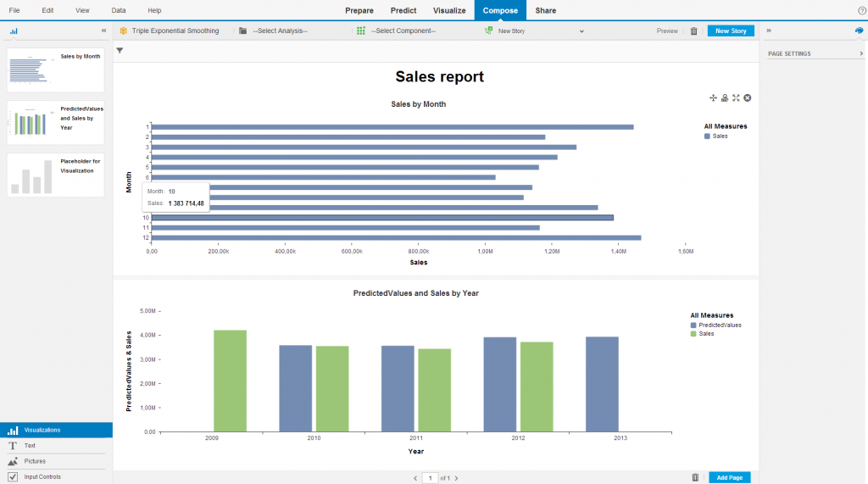The height and width of the screenshot is (484, 868).
Task: Open the Data menu
Action: [x=119, y=10]
